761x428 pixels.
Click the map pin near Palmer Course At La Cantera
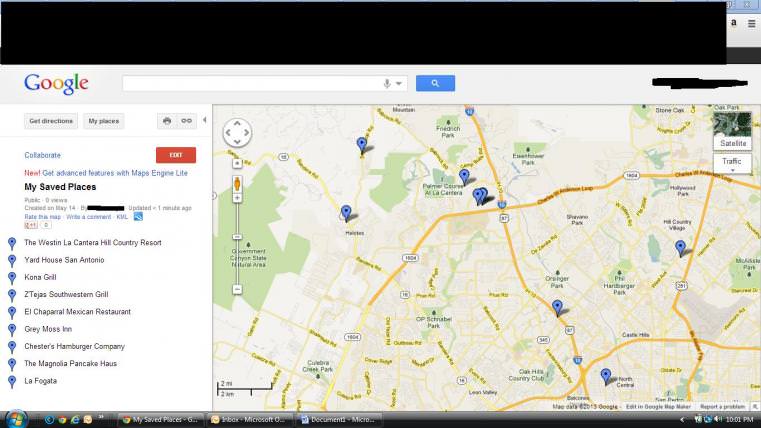coord(464,177)
